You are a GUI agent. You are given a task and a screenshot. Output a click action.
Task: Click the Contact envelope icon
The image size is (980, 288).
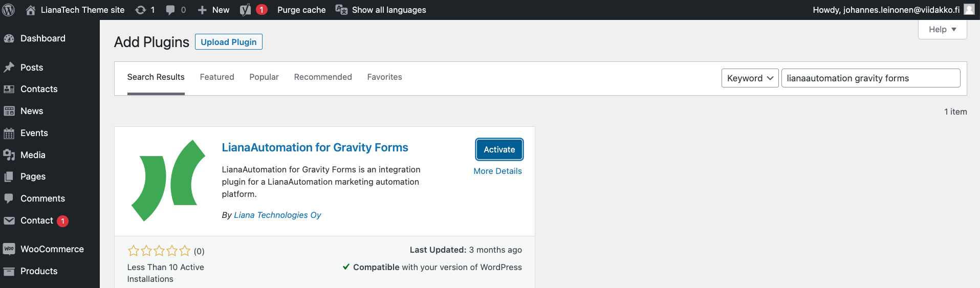point(9,220)
